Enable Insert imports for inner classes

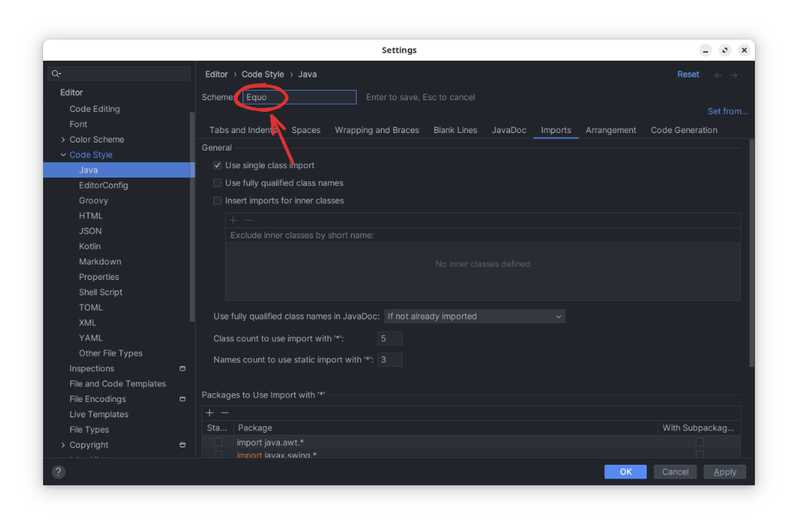[x=217, y=200]
